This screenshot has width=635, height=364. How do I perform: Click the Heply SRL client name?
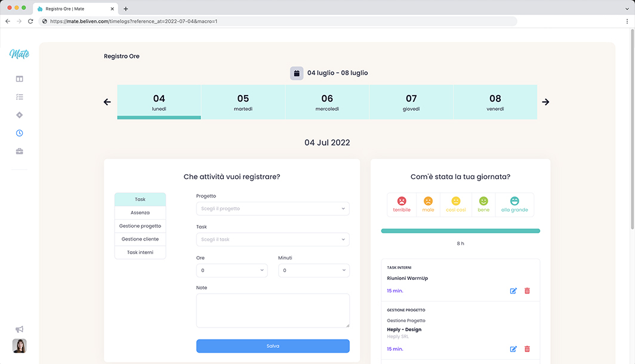[x=397, y=337]
